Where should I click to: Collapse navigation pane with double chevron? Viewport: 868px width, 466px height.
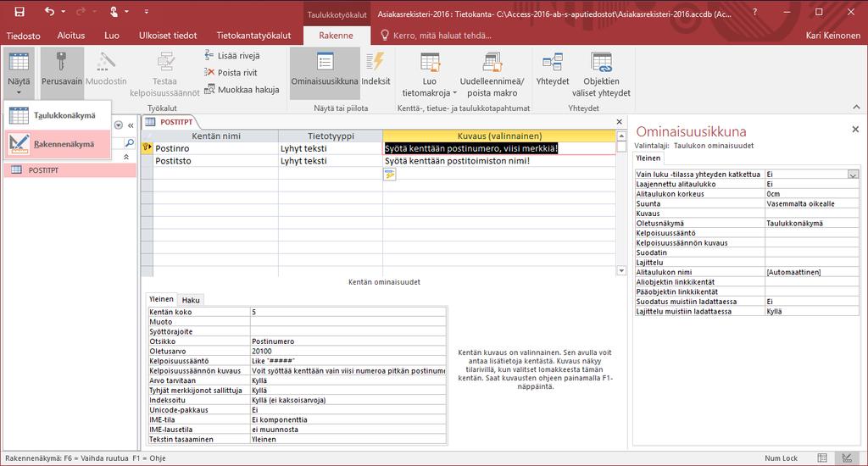131,125
